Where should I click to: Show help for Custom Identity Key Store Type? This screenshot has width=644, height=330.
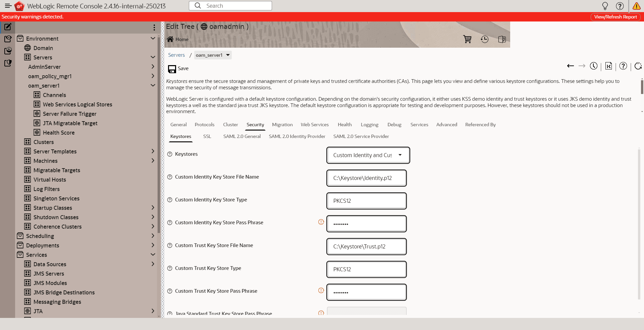coord(170,200)
